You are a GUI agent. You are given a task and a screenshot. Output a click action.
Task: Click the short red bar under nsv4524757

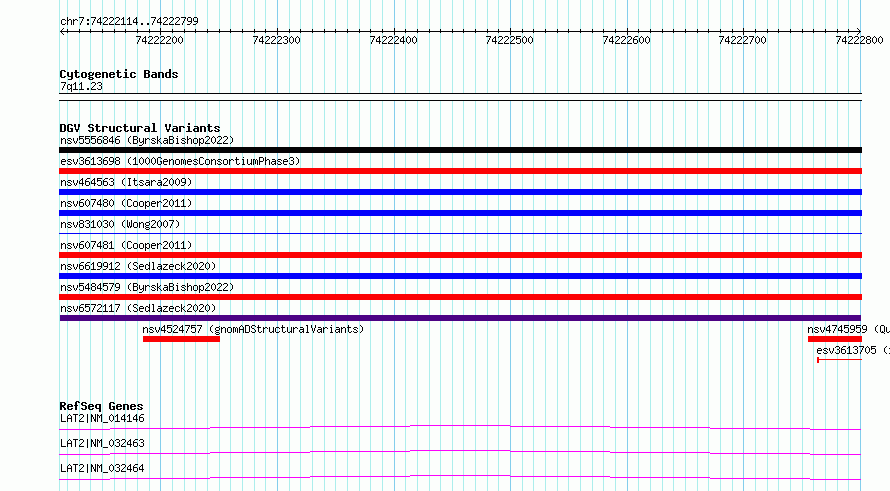click(x=181, y=339)
